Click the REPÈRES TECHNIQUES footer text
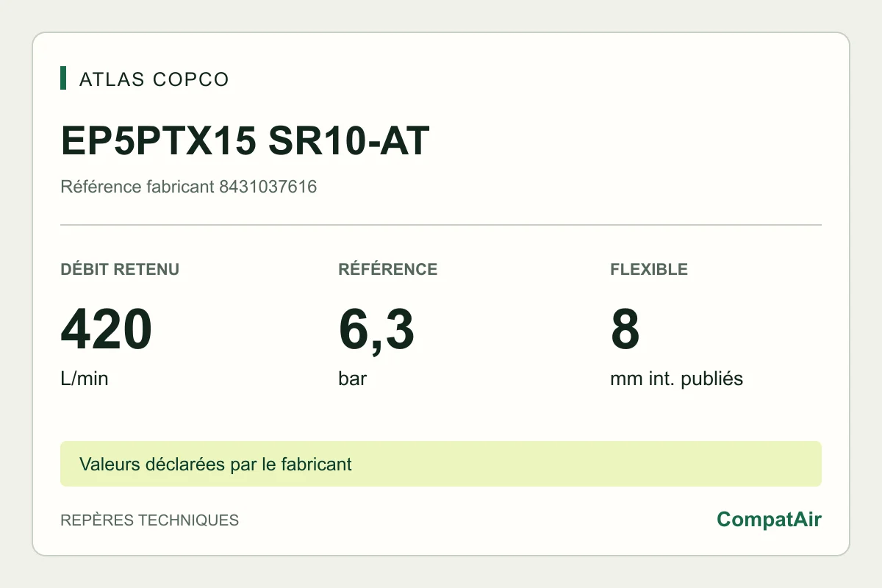The height and width of the screenshot is (588, 882). pyautogui.click(x=150, y=520)
